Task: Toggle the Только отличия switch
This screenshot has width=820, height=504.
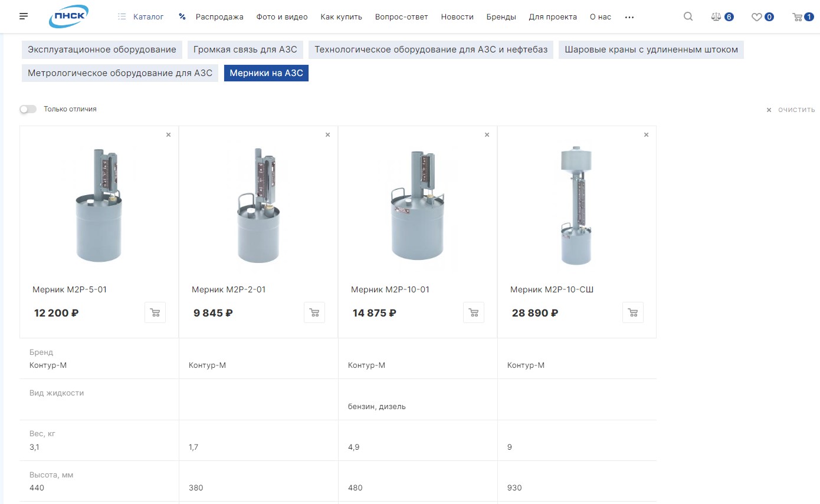Action: point(28,109)
